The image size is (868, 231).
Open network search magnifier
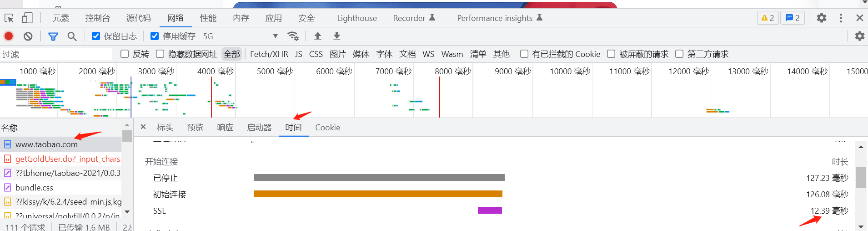point(72,36)
